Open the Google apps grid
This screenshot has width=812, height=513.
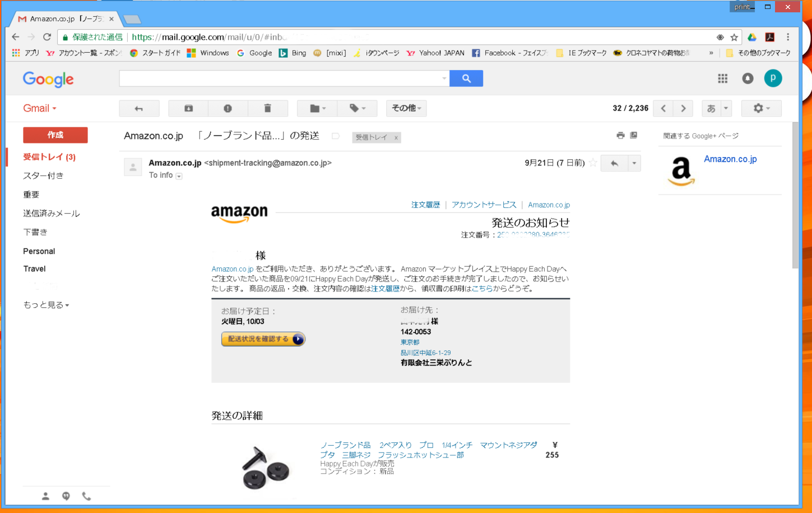coord(723,78)
